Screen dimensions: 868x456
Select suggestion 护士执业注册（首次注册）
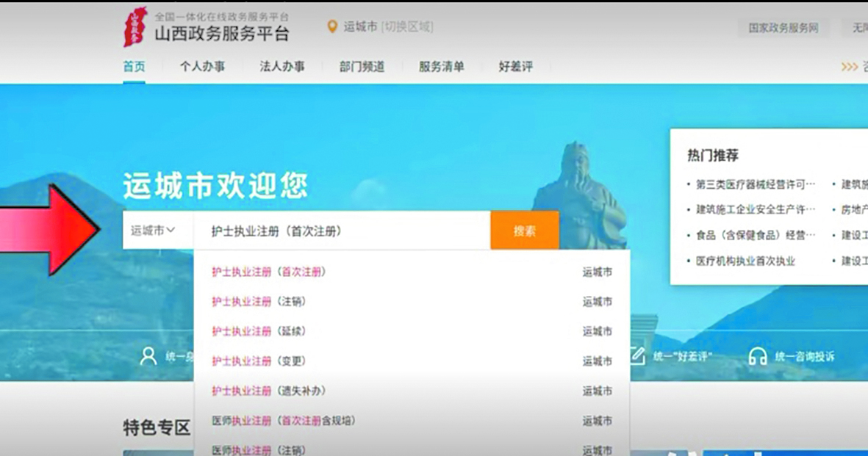(269, 272)
